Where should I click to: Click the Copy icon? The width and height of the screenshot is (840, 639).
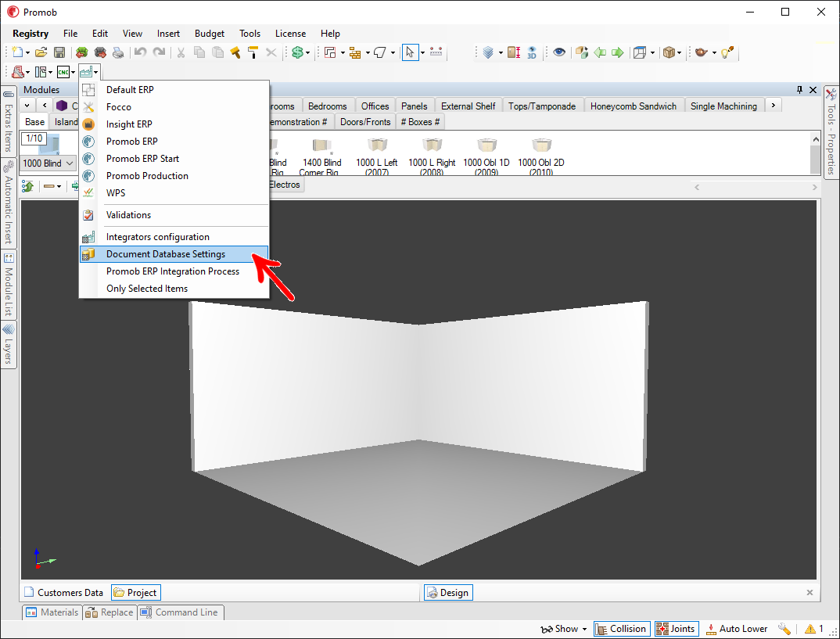(x=199, y=52)
